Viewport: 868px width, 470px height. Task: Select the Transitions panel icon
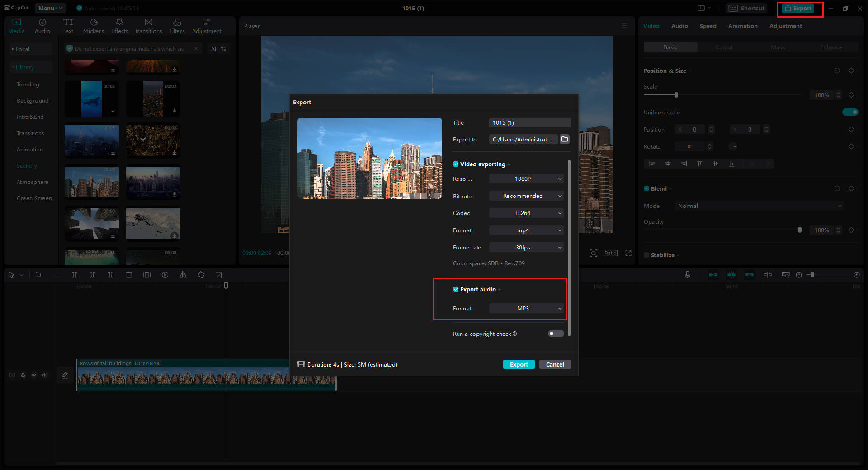[x=148, y=25]
